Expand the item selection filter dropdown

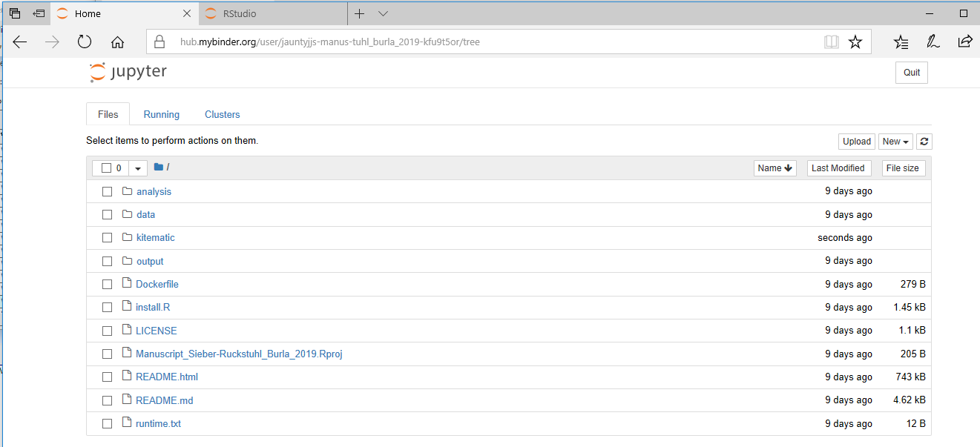tap(137, 168)
